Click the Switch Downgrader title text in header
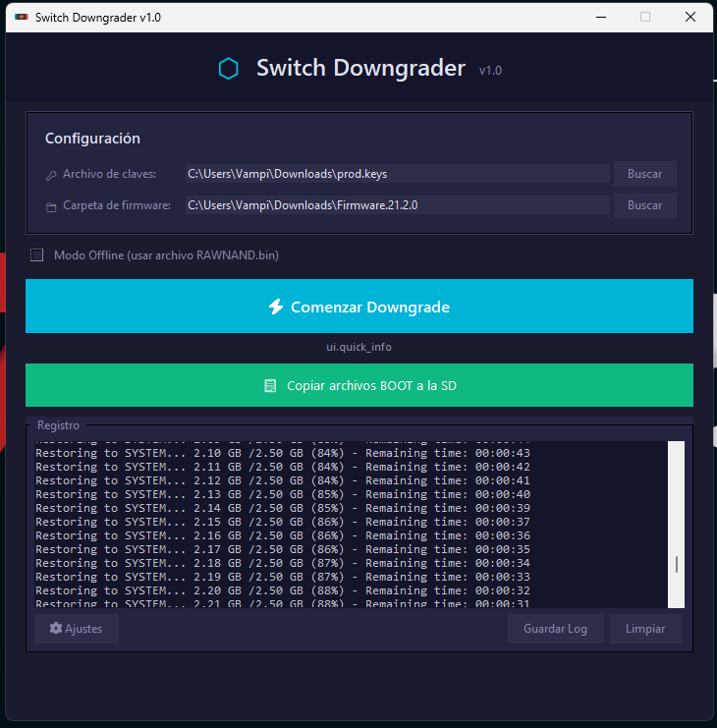 (360, 68)
